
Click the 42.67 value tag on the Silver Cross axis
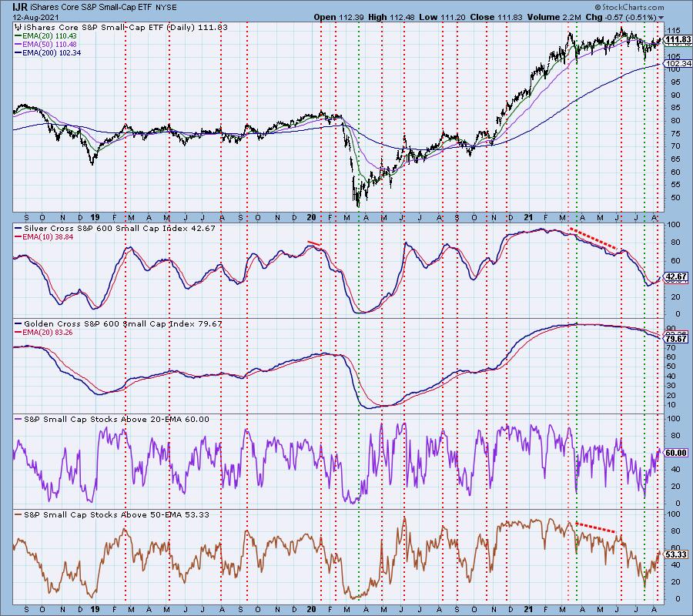(x=676, y=276)
